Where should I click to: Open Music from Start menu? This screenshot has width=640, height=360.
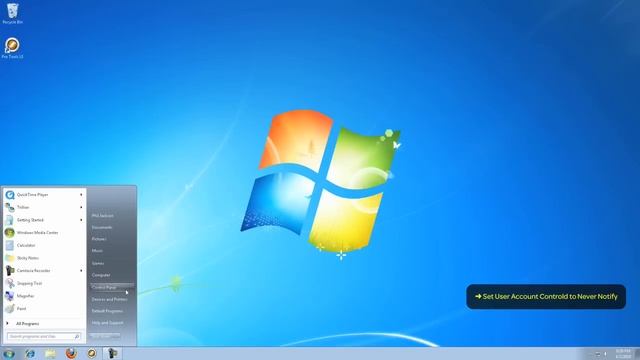[97, 251]
